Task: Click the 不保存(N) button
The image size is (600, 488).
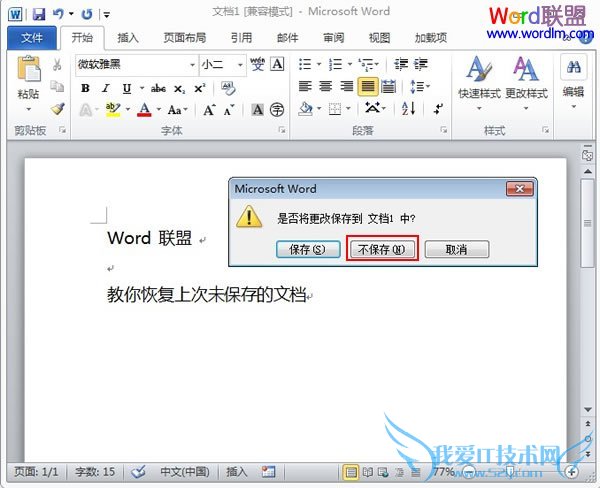Action: click(382, 249)
